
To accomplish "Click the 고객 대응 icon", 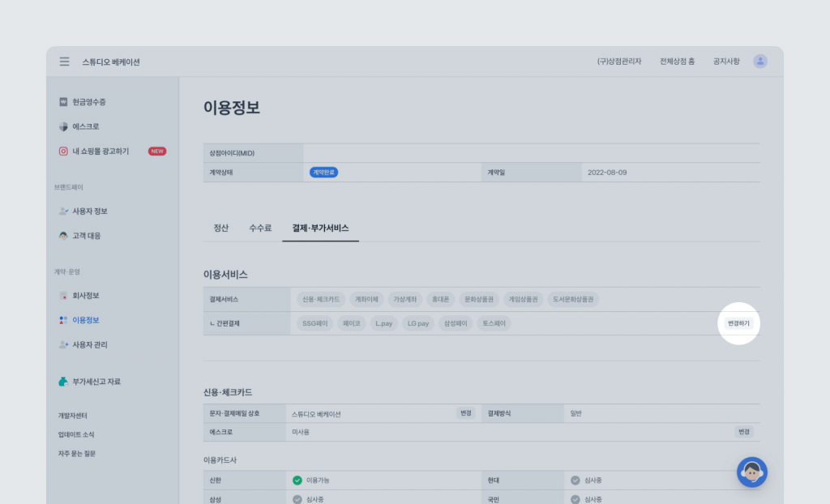I will click(63, 236).
